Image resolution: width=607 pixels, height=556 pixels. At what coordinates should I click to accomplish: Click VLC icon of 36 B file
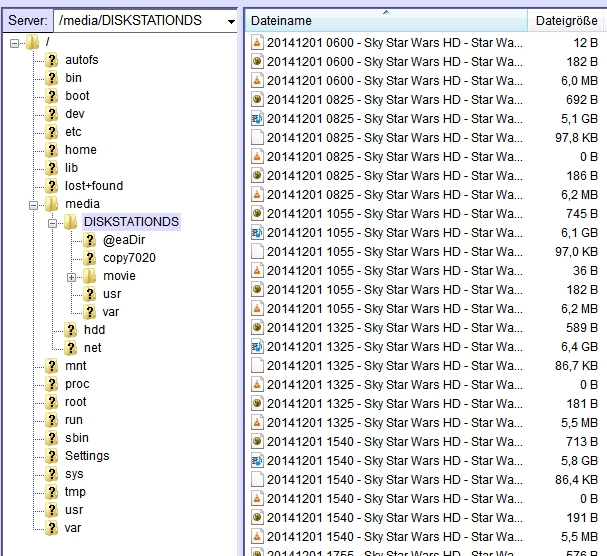pos(257,271)
